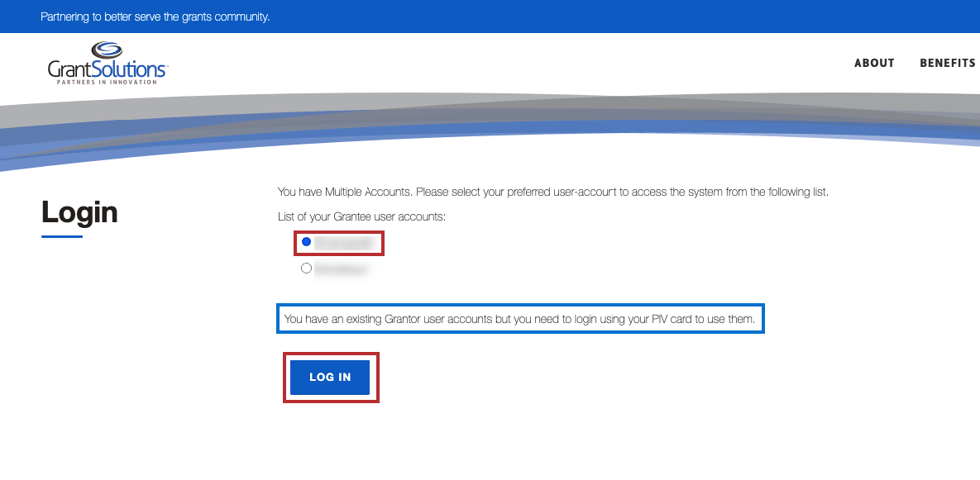Click the GrantSolutions swirl logo icon
The height and width of the screenshot is (480, 980).
click(108, 51)
